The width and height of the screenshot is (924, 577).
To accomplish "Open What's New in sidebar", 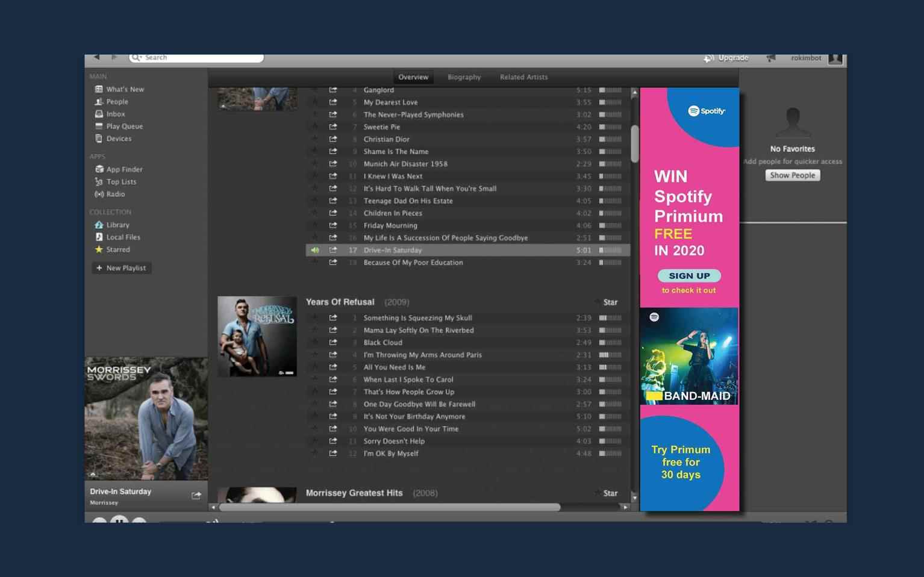I will (119, 89).
